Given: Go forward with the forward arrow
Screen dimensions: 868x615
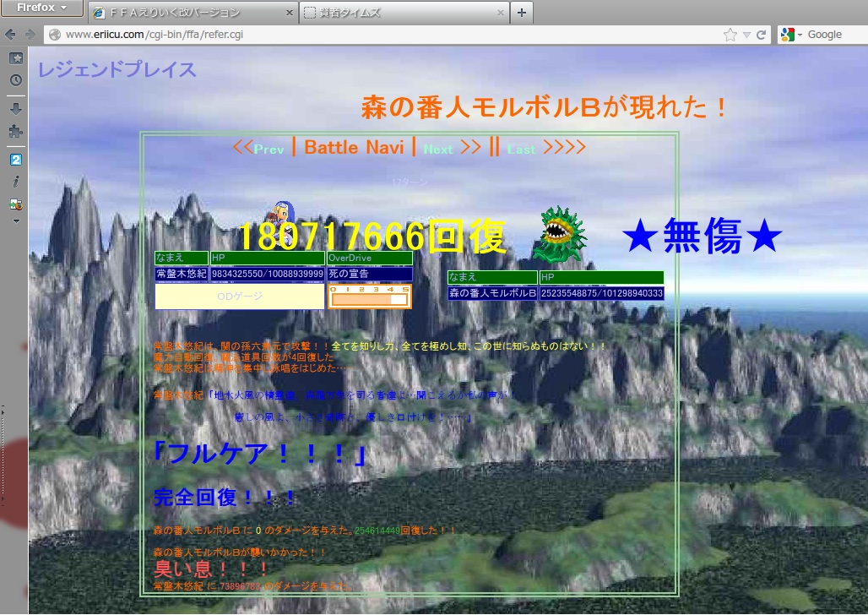Looking at the screenshot, I should [30, 35].
